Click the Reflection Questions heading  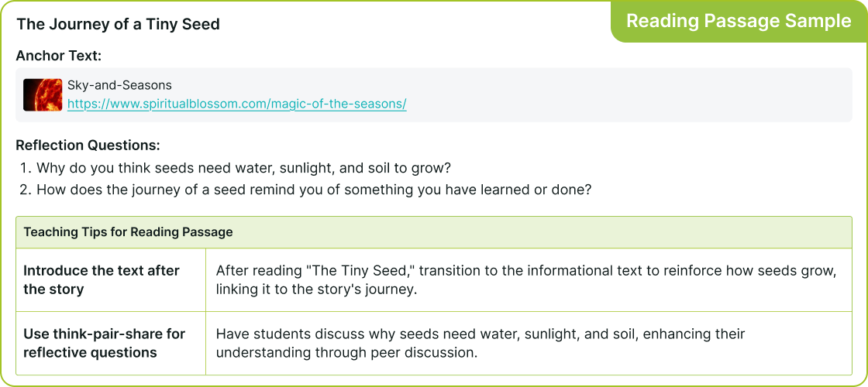pyautogui.click(x=88, y=145)
